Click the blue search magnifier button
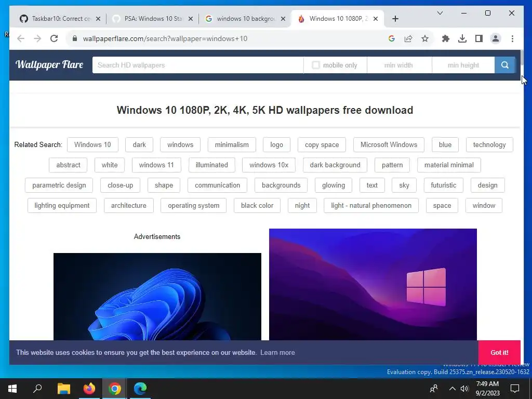 coord(505,65)
